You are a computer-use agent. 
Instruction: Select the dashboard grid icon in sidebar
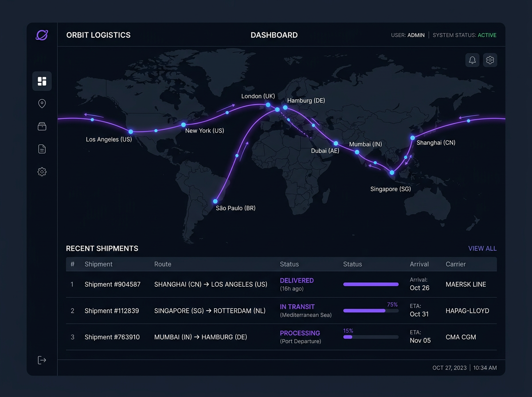[x=42, y=81]
